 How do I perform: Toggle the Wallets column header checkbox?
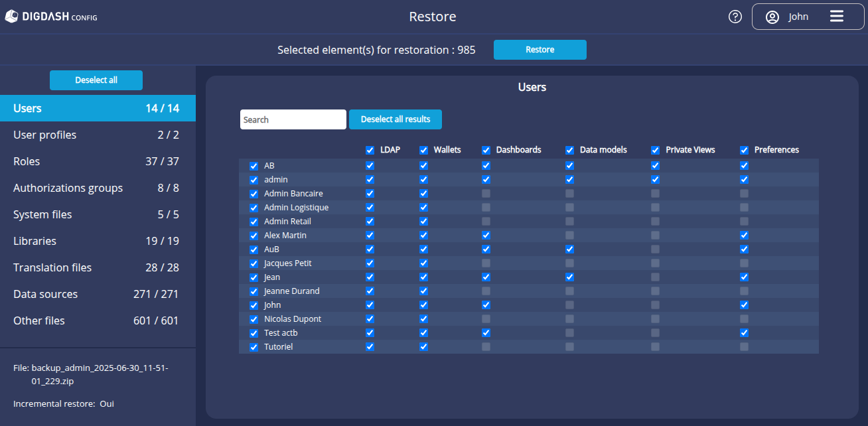(x=423, y=149)
